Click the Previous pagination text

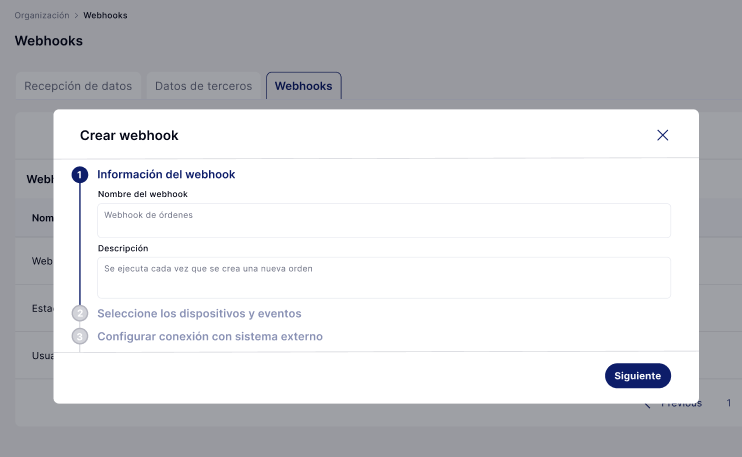(x=681, y=404)
